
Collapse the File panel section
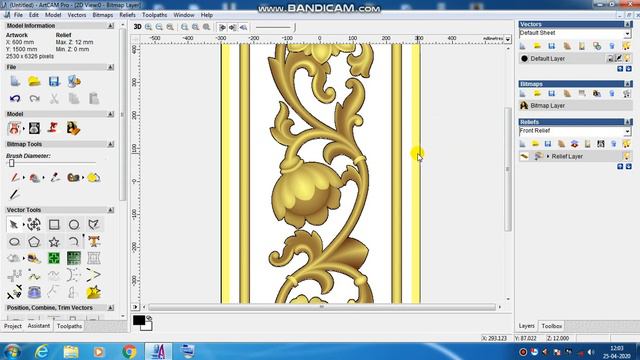point(111,67)
